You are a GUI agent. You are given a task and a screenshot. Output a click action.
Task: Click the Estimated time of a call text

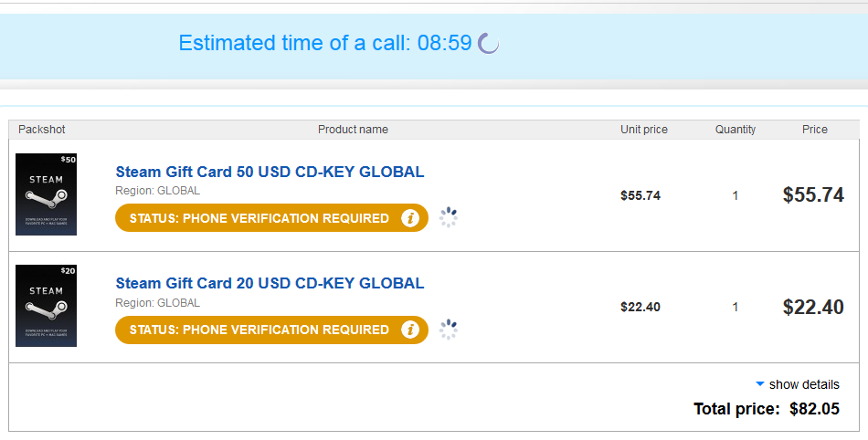(324, 43)
